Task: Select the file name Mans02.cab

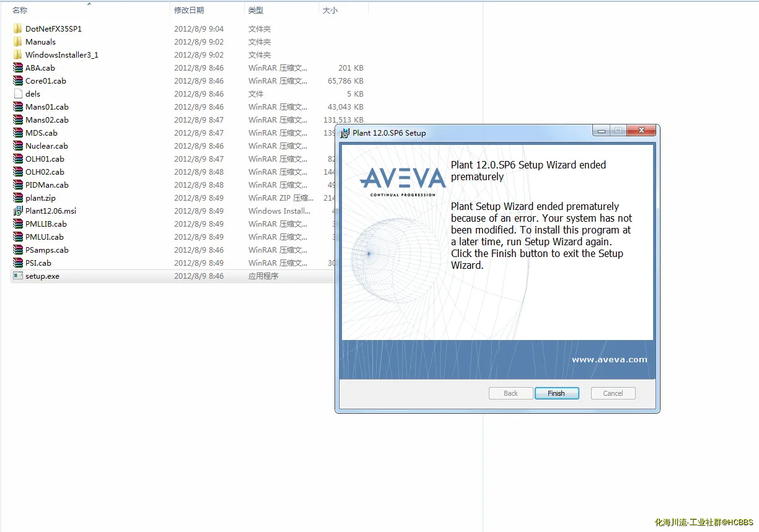Action: 47,120
